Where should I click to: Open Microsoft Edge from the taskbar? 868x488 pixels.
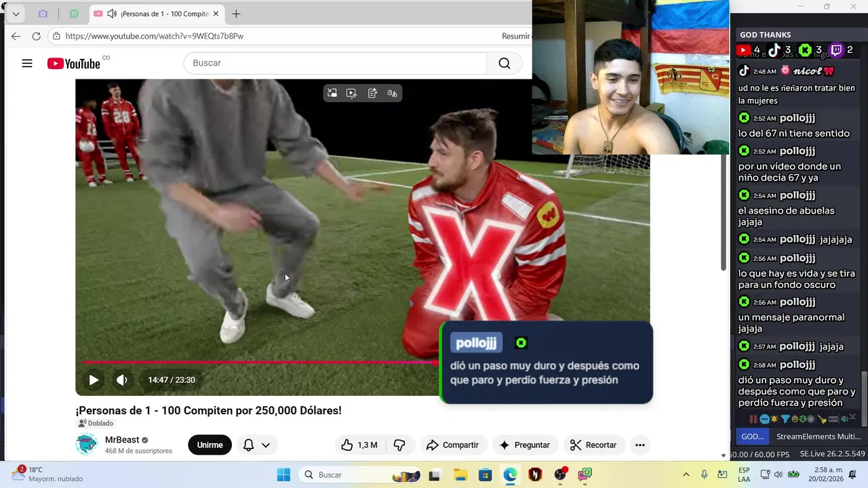(x=510, y=474)
